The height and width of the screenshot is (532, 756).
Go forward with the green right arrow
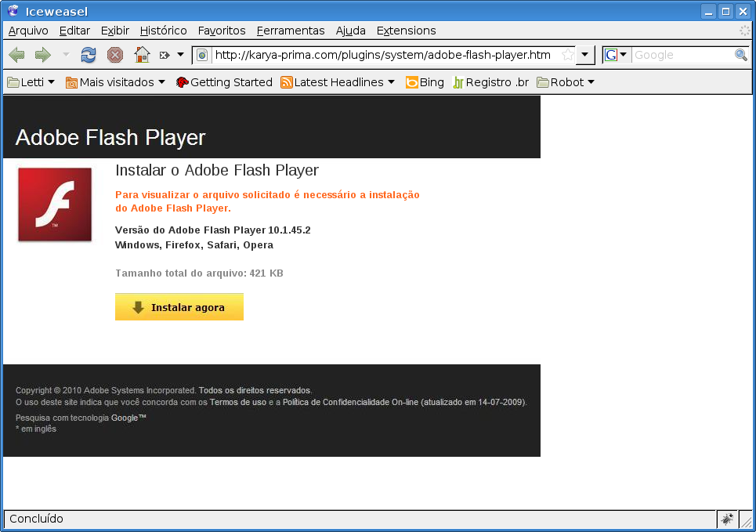point(43,55)
